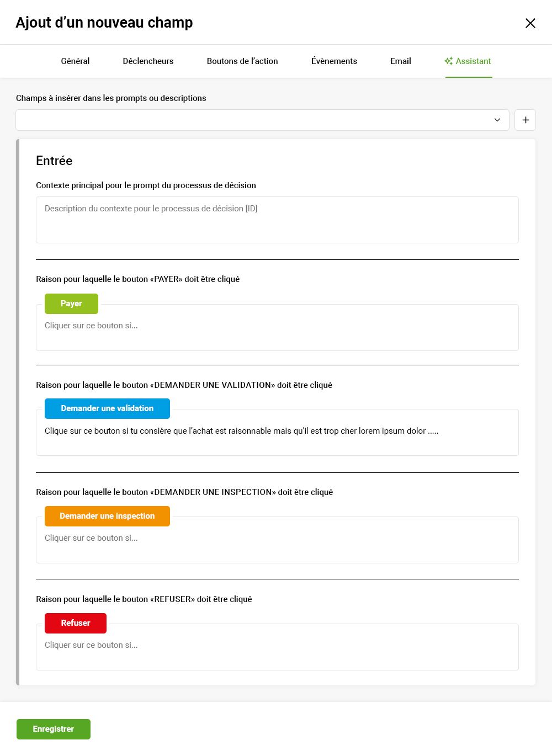Click the green Payer button

tap(71, 304)
